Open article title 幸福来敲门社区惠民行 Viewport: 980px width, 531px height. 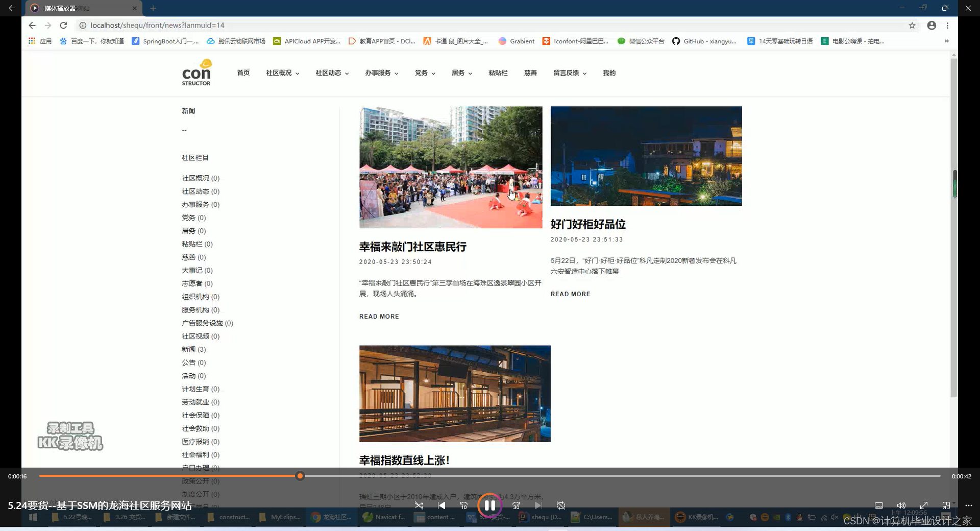point(412,247)
